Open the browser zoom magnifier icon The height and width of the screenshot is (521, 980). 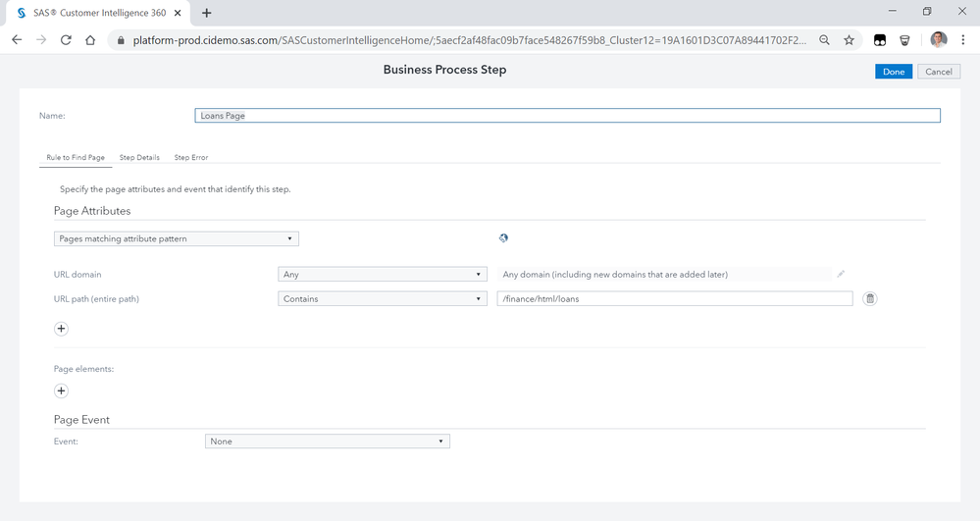click(x=824, y=40)
